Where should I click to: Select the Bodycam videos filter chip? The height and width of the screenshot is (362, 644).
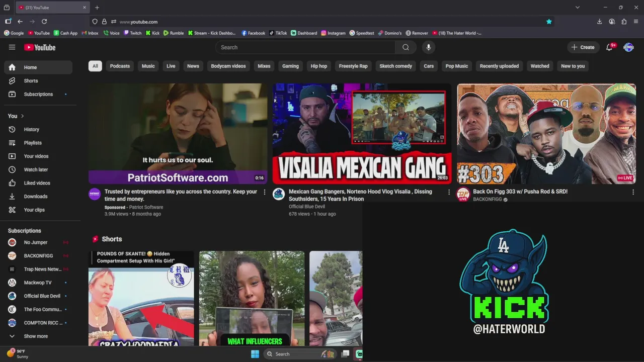click(228, 66)
